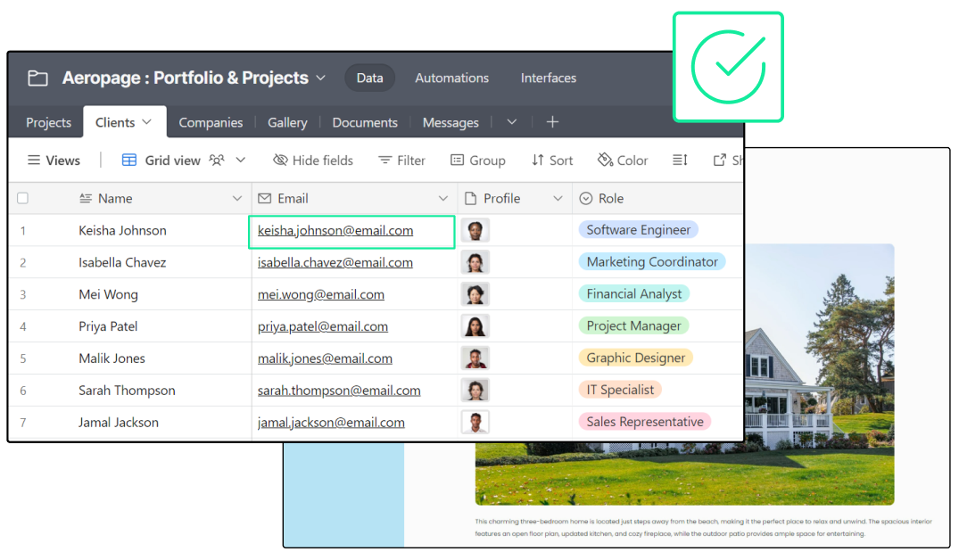Open the Messages table tab
Screen dimensions: 959x560
coord(451,122)
